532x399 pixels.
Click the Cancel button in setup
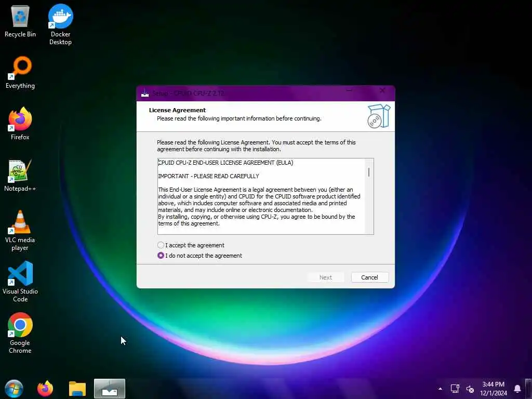pos(369,277)
